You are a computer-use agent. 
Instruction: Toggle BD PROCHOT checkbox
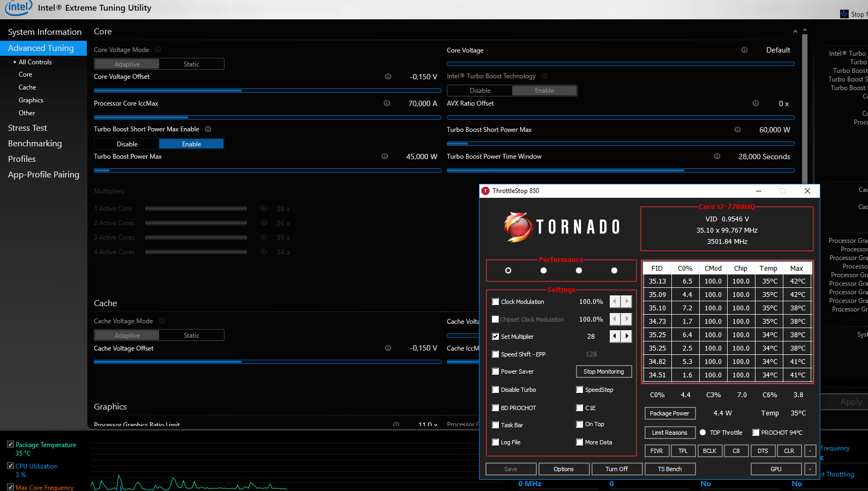click(x=496, y=408)
